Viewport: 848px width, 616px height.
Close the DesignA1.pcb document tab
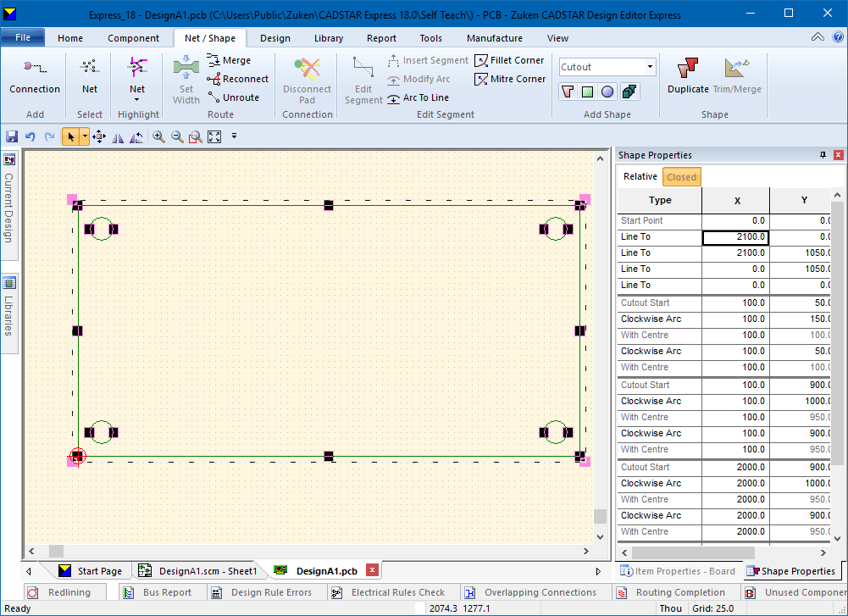pyautogui.click(x=372, y=570)
